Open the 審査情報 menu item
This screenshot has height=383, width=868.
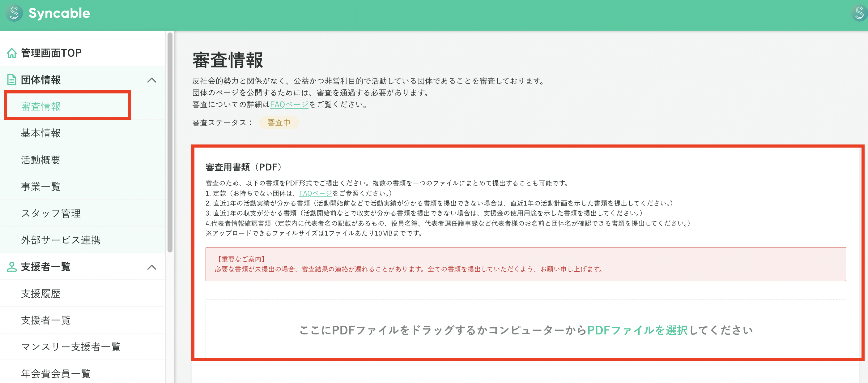click(x=41, y=106)
